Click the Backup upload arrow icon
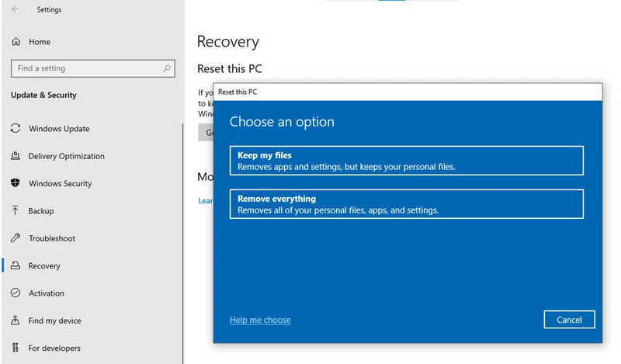 click(16, 210)
